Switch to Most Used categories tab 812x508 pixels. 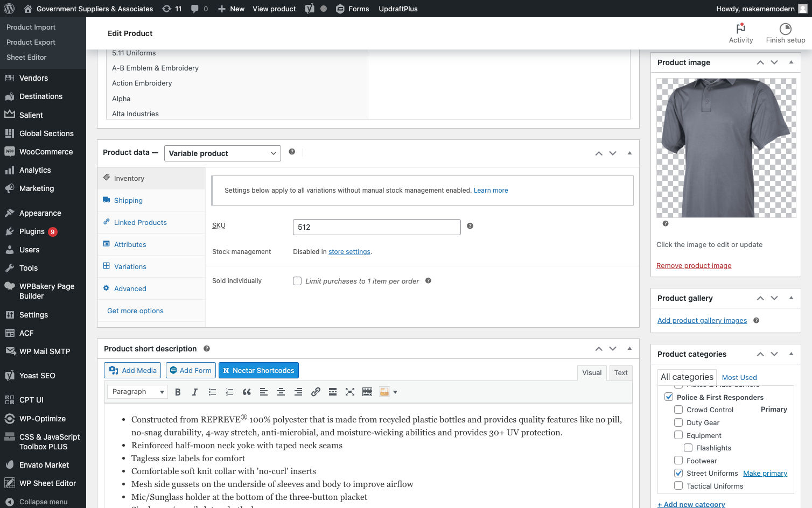tap(739, 377)
